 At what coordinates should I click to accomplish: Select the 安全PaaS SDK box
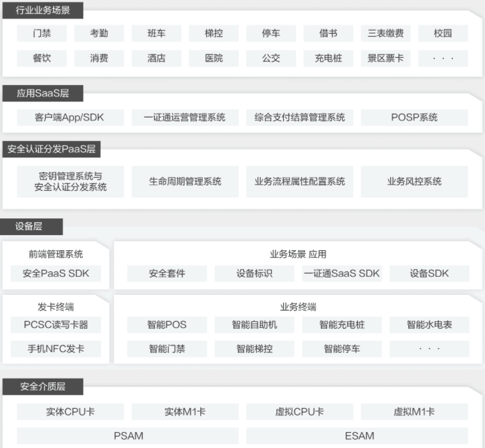tap(55, 273)
